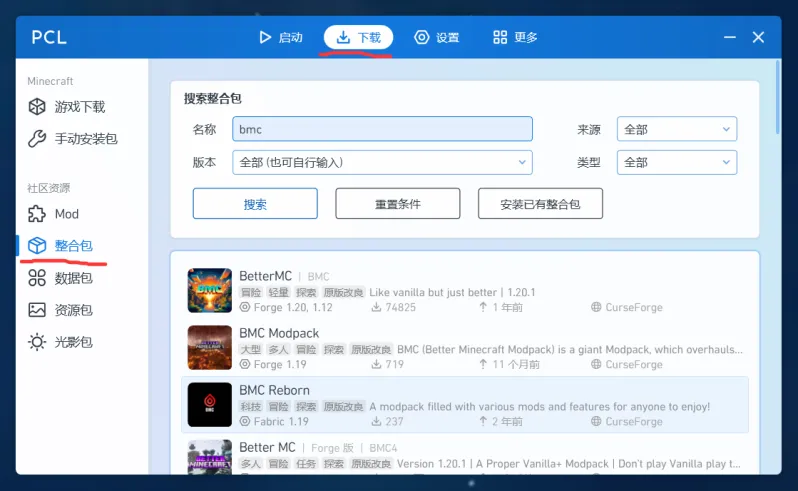Open the 类型 type dropdown
The image size is (798, 491).
point(677,162)
